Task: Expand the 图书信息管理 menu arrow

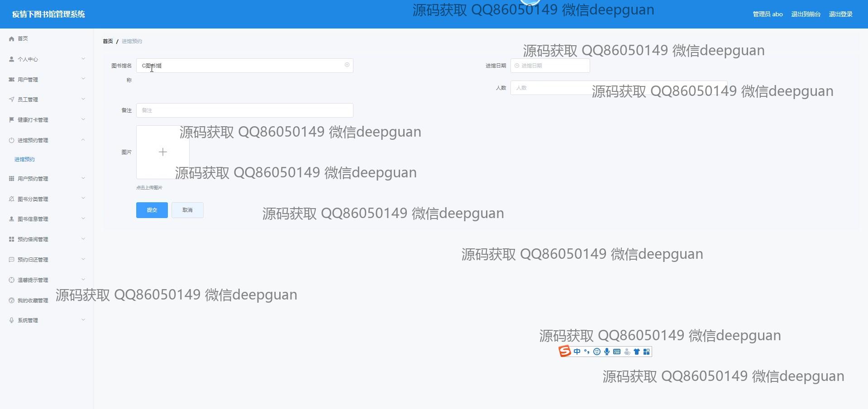Action: [x=83, y=219]
